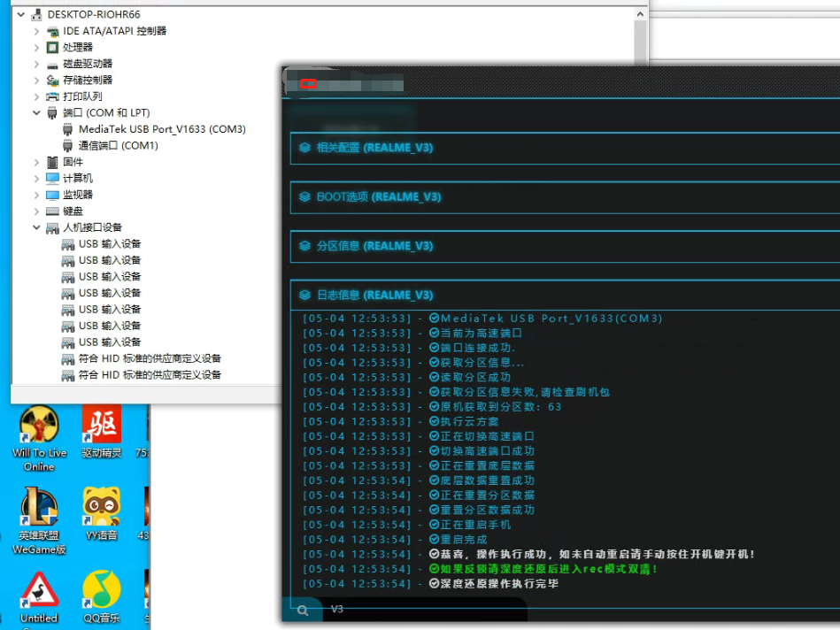This screenshot has height=630, width=840.
Task: Click log line 深度还原操作执行完毕
Action: (431, 584)
